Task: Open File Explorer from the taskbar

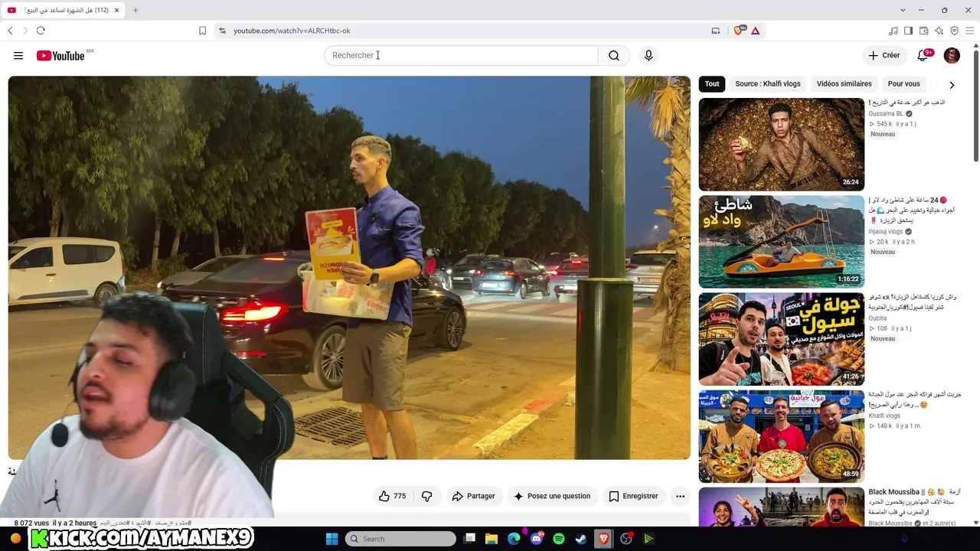Action: coord(492,539)
